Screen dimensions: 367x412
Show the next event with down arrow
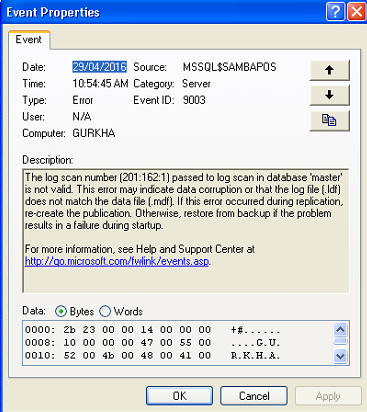(329, 95)
